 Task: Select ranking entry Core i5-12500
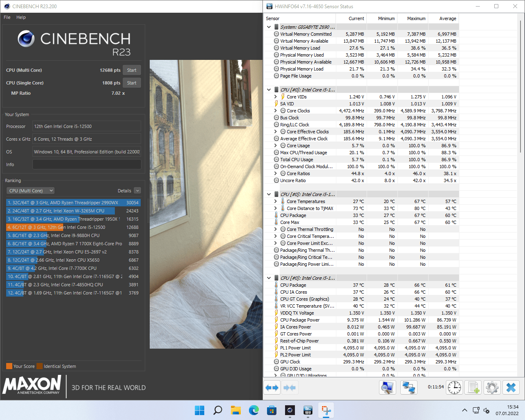[x=73, y=227]
